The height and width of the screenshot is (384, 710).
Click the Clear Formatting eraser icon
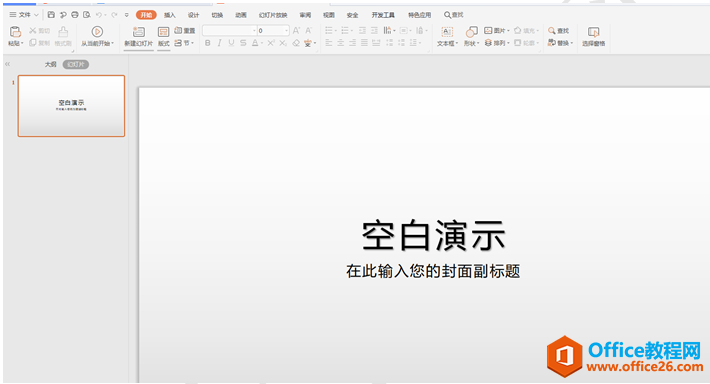[296, 43]
